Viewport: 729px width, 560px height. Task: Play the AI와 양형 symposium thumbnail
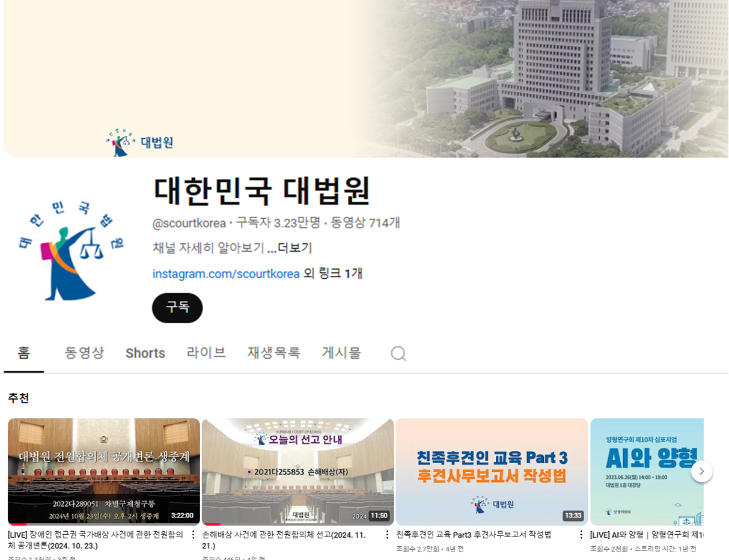[647, 472]
